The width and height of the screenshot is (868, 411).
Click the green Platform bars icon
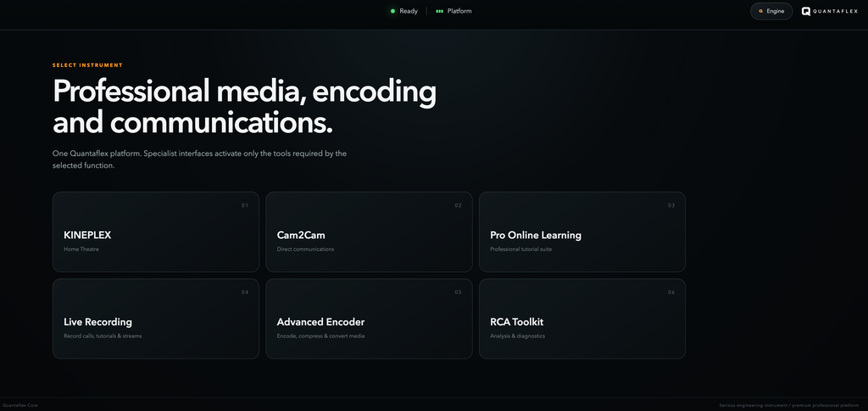click(x=440, y=11)
